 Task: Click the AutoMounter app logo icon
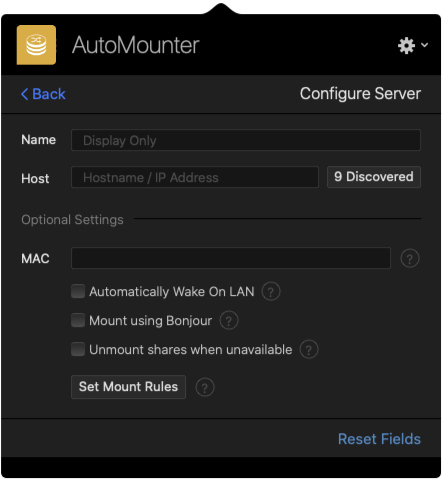point(36,45)
